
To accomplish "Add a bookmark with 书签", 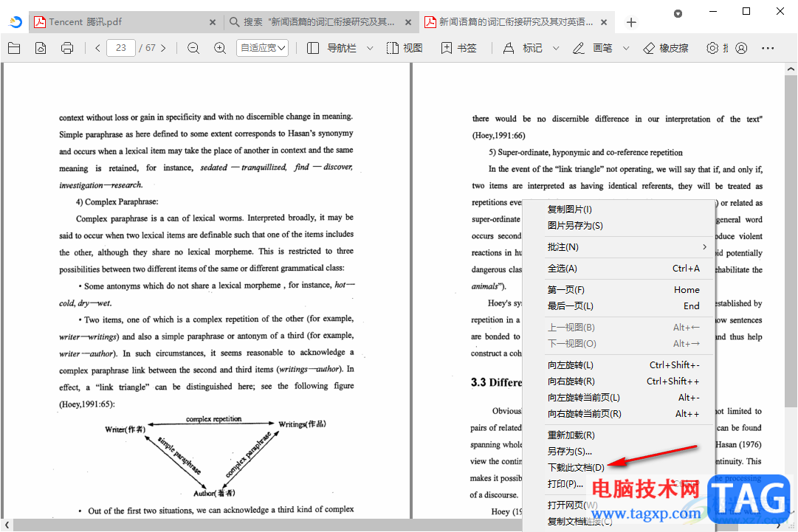I will point(459,48).
